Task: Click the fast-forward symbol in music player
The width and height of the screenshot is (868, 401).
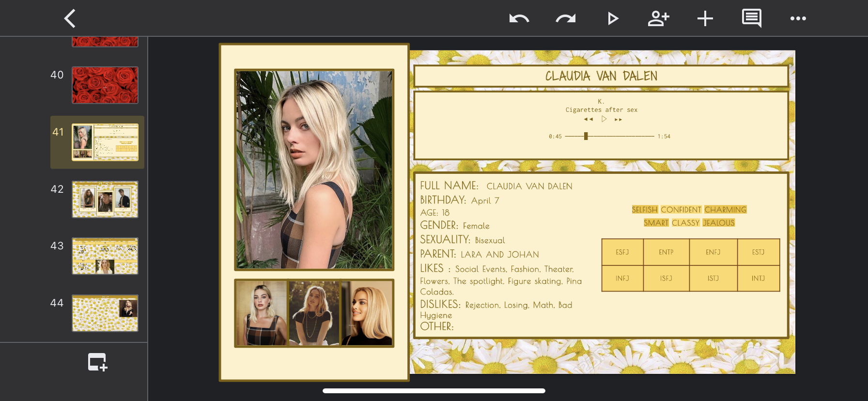Action: coord(619,119)
